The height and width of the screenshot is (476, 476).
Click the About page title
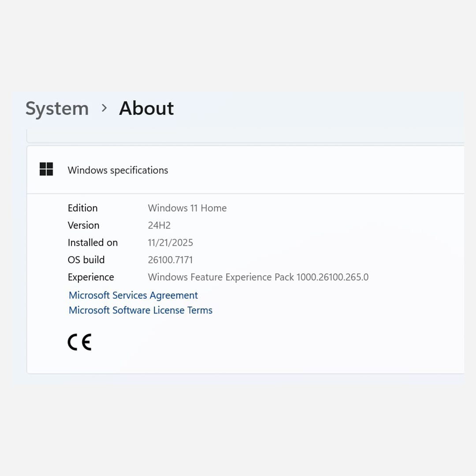[146, 108]
